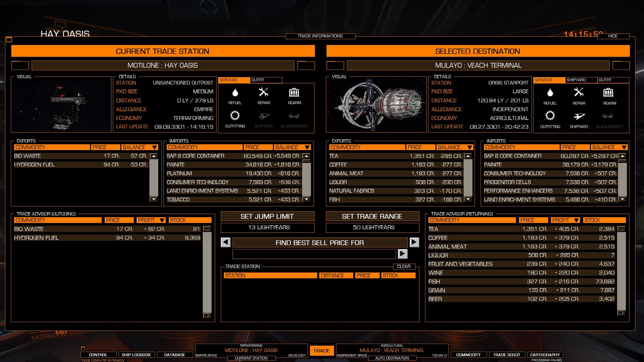Screen dimensions: 644x362
Task: Click 50 Lightyears trade range value
Action: point(372,228)
